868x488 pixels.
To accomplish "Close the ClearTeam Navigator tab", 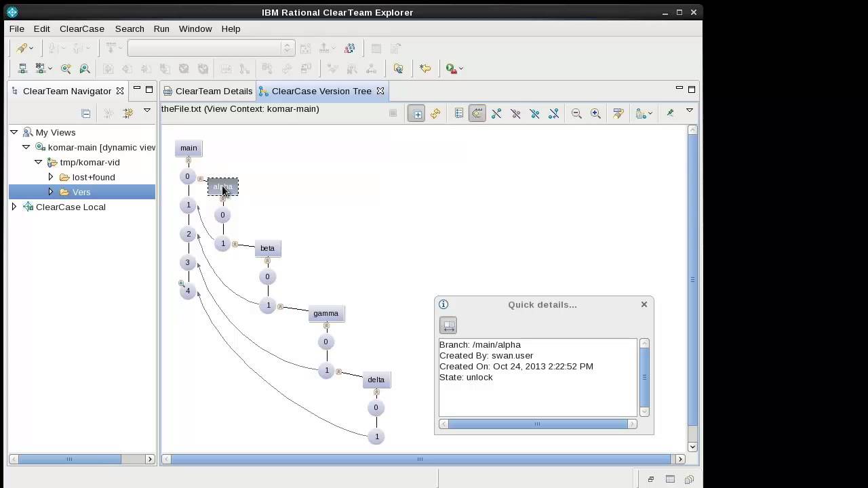I will [120, 91].
